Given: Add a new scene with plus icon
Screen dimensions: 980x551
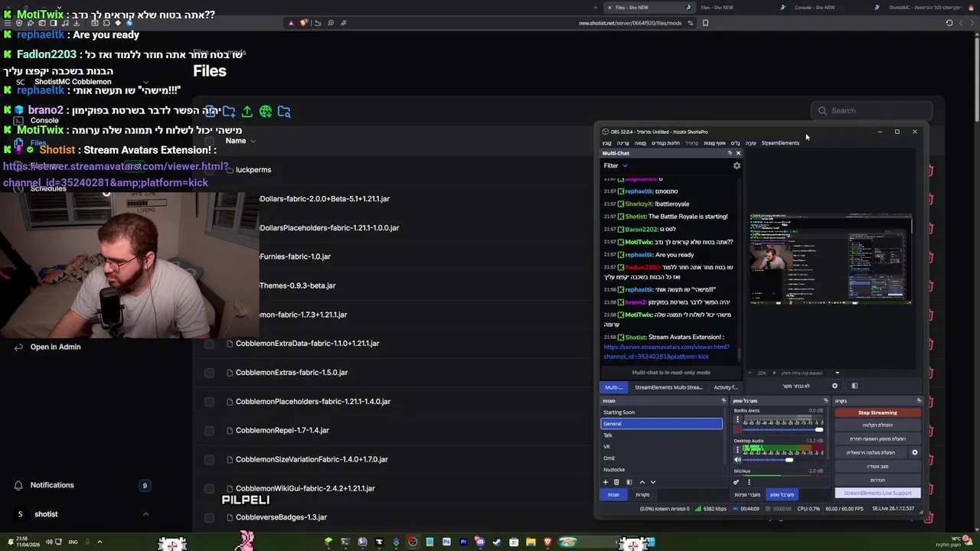Looking at the screenshot, I should pos(605,482).
